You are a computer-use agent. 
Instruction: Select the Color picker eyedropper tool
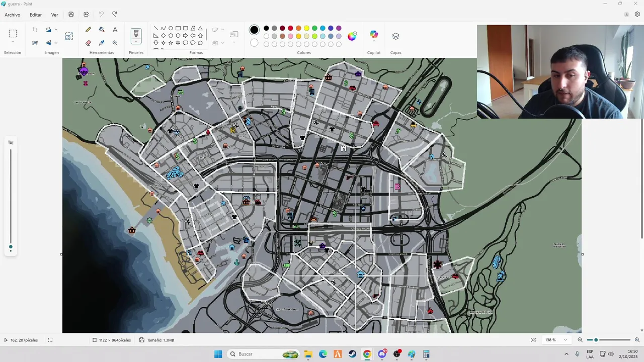coord(102,43)
